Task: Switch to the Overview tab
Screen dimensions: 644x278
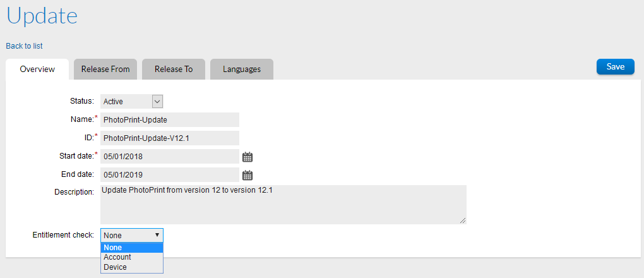Action: click(x=37, y=69)
